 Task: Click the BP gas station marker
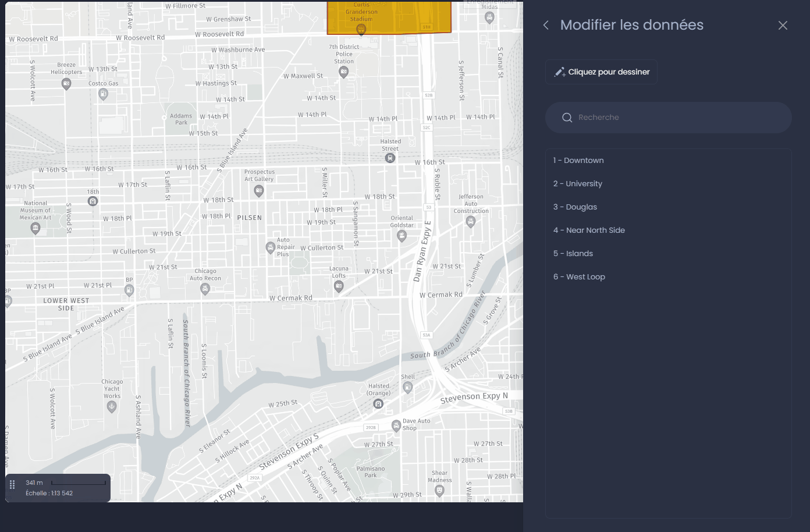[129, 289]
